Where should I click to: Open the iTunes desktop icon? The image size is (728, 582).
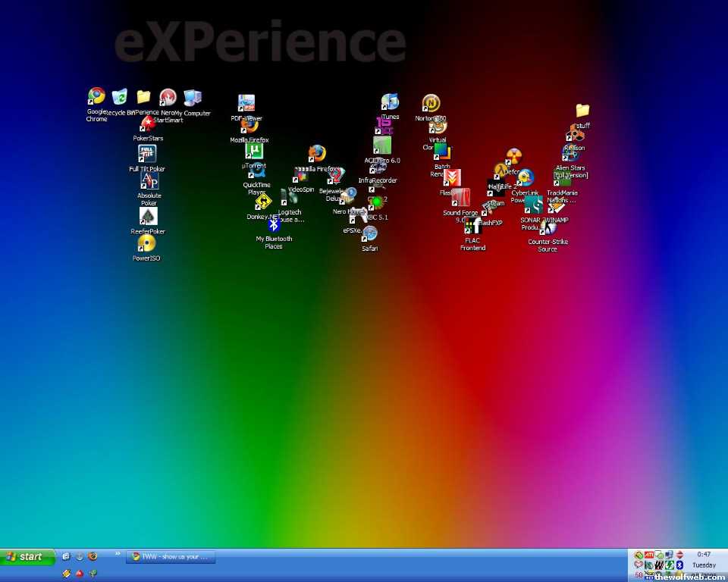click(x=390, y=102)
